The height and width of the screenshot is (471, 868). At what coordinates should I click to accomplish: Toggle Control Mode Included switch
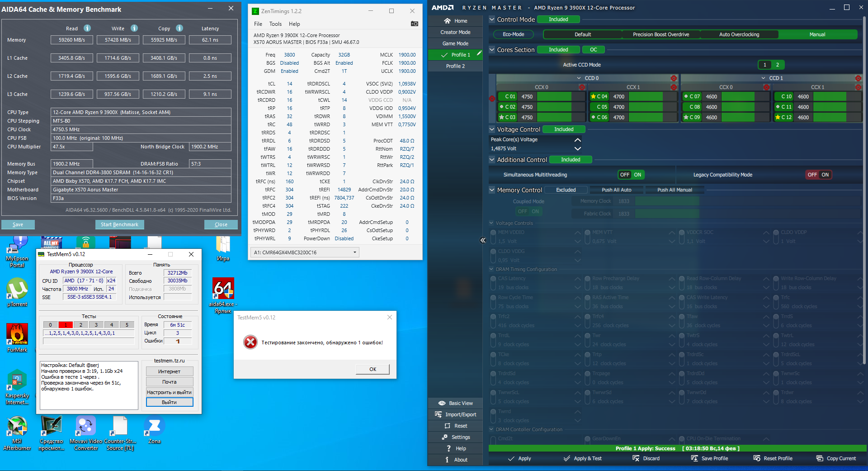pos(558,19)
